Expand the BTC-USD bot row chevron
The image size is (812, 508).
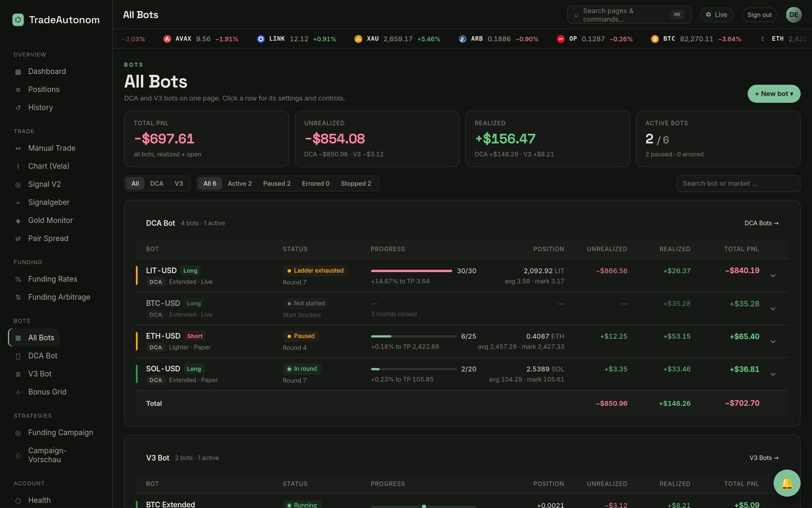pos(773,309)
